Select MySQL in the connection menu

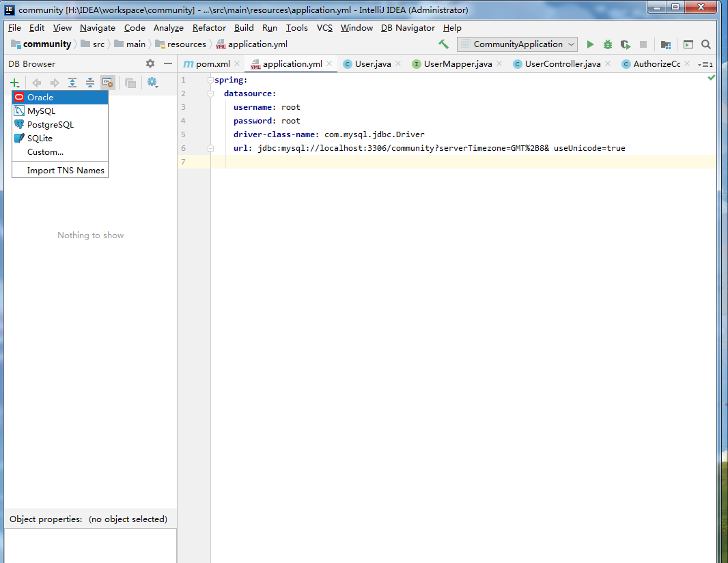[x=60, y=111]
